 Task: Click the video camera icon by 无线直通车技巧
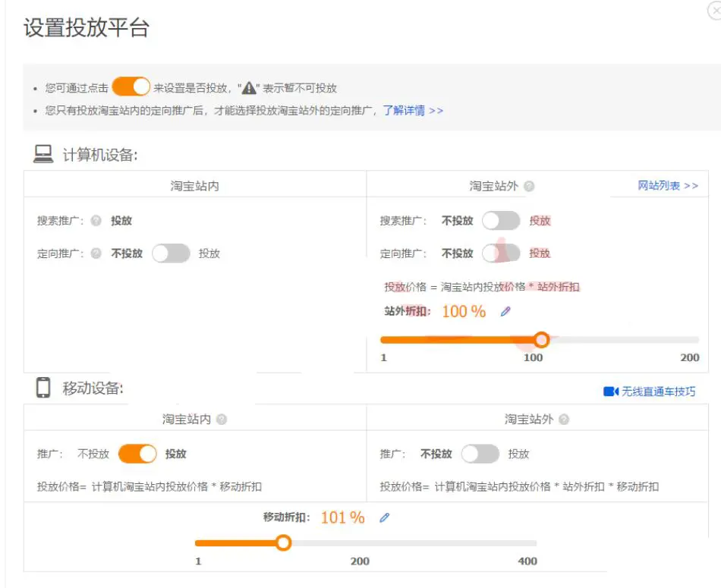611,391
